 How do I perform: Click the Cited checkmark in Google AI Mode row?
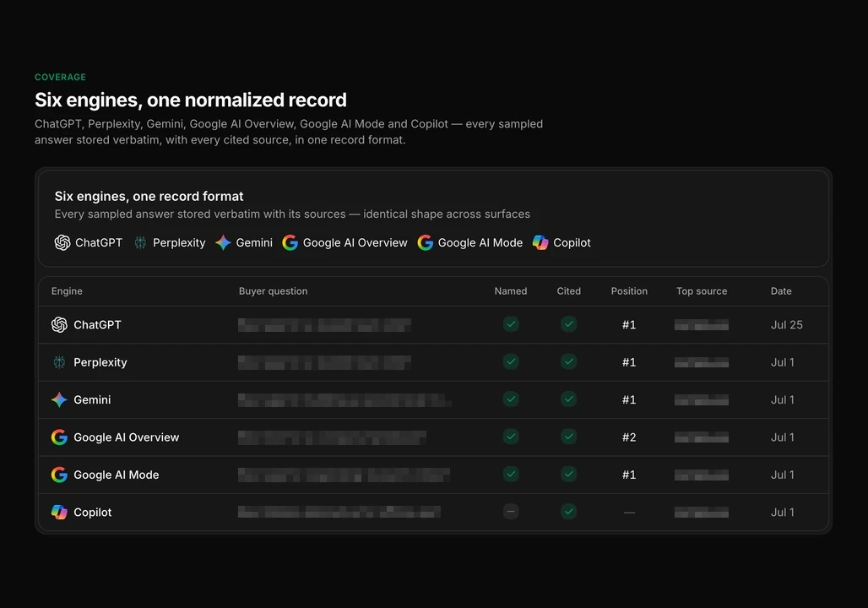coord(568,474)
